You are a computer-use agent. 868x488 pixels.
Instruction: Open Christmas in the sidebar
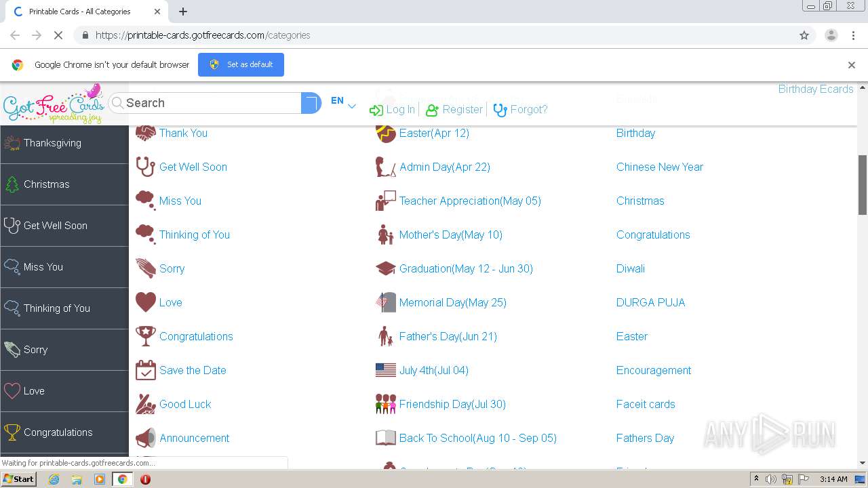[64, 184]
